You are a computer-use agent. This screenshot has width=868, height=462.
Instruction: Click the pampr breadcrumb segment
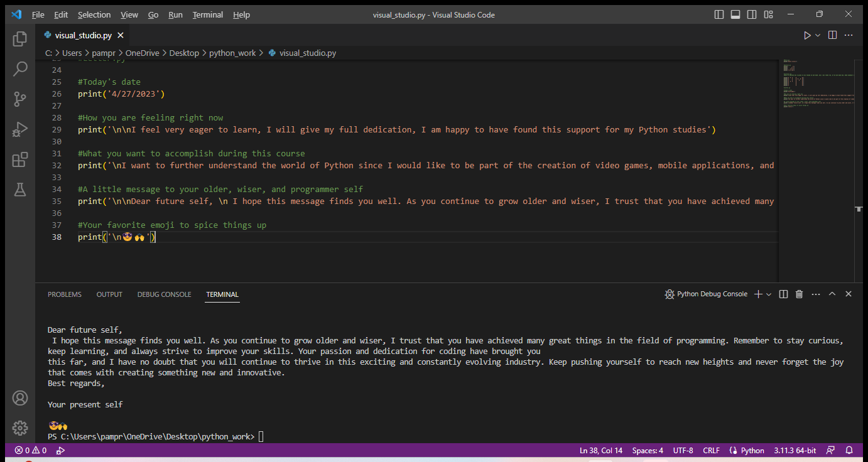tap(104, 53)
